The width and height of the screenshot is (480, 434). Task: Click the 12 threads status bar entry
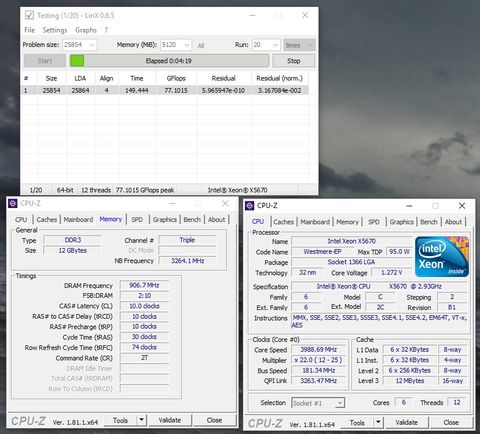click(96, 190)
